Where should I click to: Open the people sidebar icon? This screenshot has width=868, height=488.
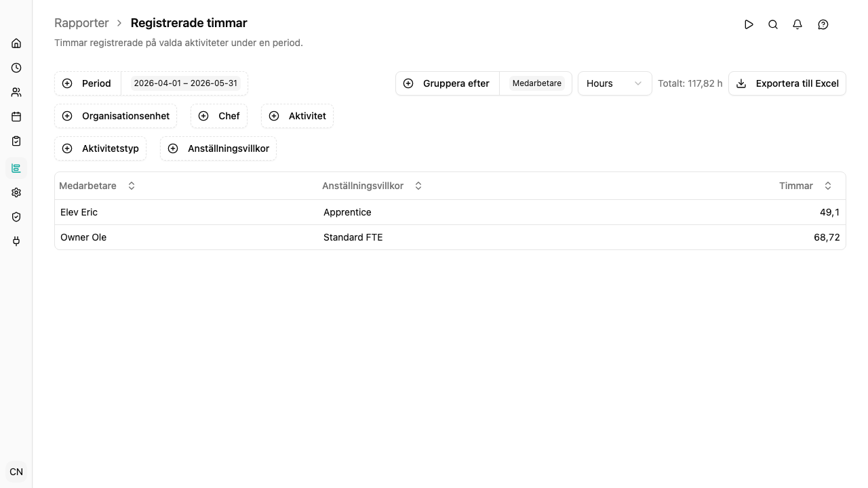click(16, 92)
